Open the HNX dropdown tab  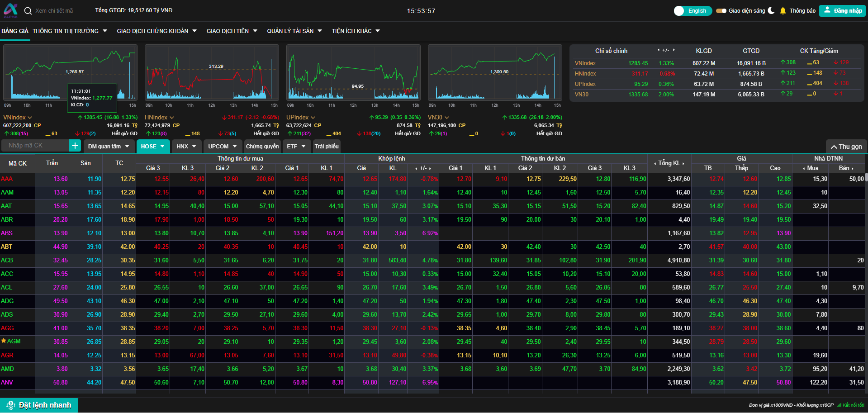pyautogui.click(x=186, y=147)
